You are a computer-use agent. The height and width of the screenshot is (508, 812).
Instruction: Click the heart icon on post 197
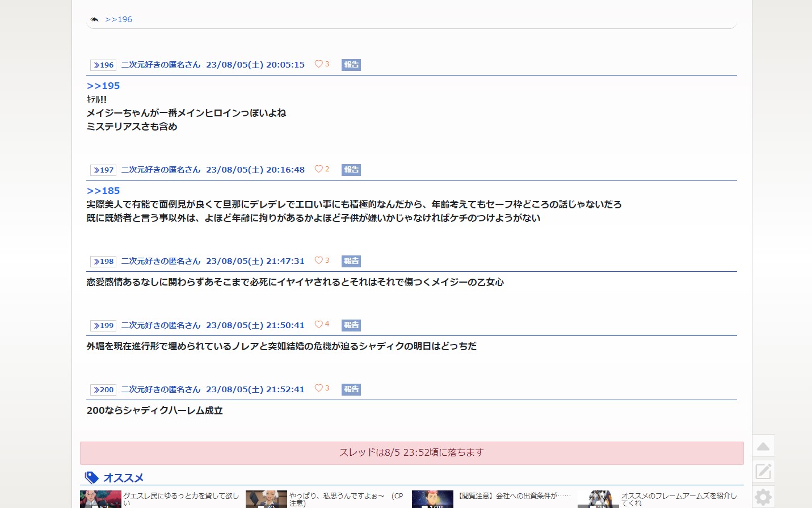tap(318, 169)
